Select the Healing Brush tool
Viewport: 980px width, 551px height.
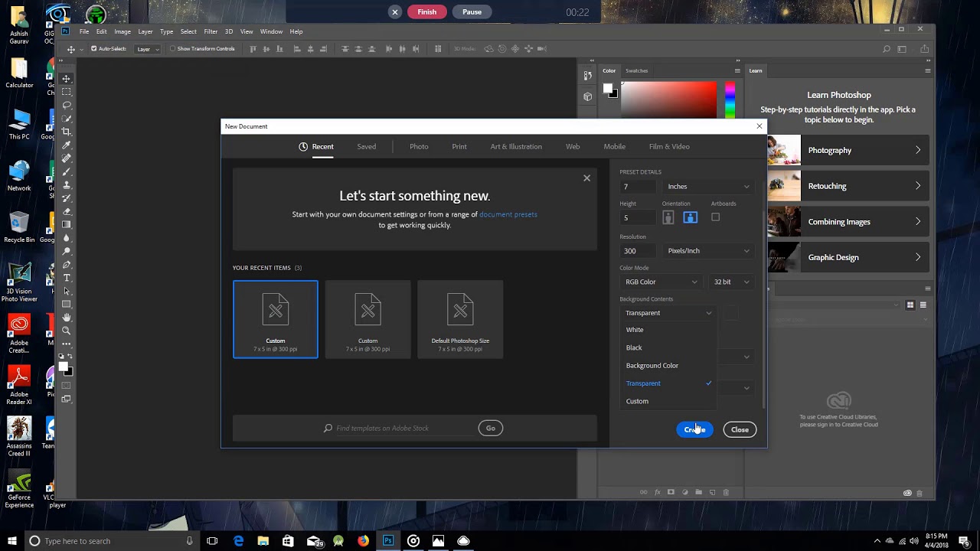click(x=67, y=158)
